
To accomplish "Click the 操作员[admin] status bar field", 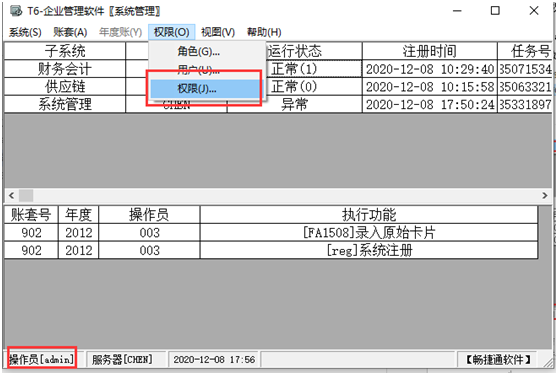I will tap(41, 359).
